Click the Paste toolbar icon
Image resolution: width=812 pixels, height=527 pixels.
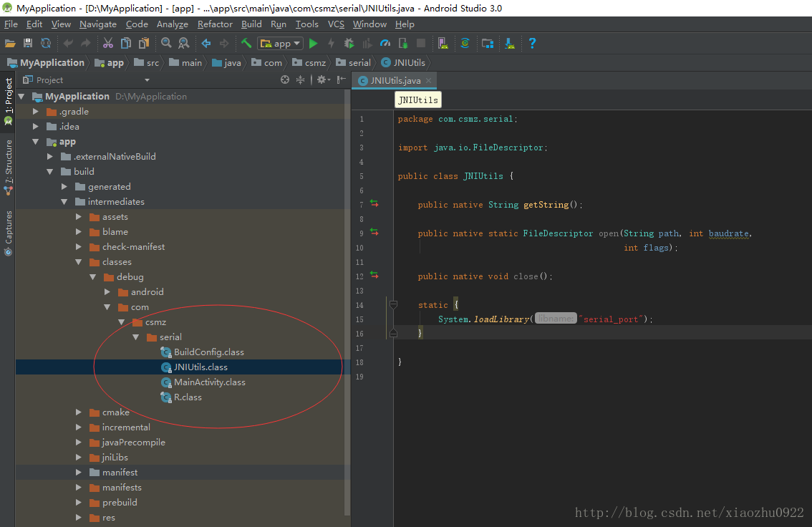(144, 44)
